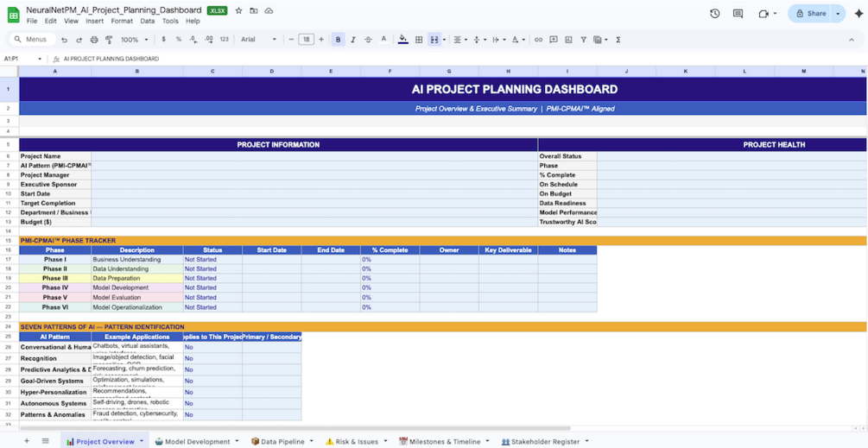Show the all sheets list
The height and width of the screenshot is (448, 868).
coord(46,441)
